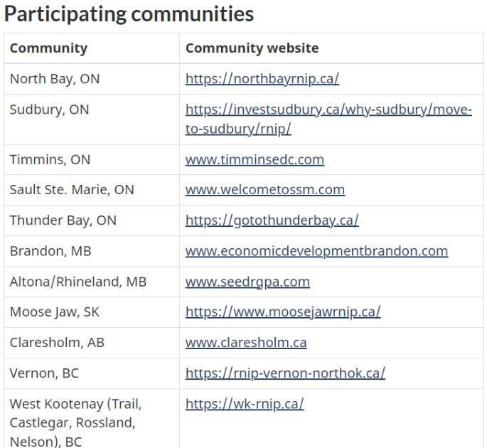Open the rnip-vernon-northok.ca link
487x448 pixels.
coord(285,373)
